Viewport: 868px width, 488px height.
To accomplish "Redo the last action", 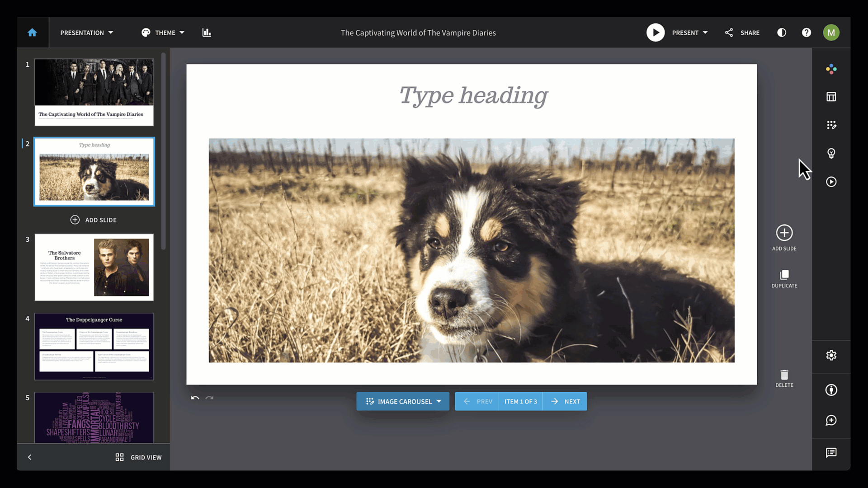I will coord(209,398).
